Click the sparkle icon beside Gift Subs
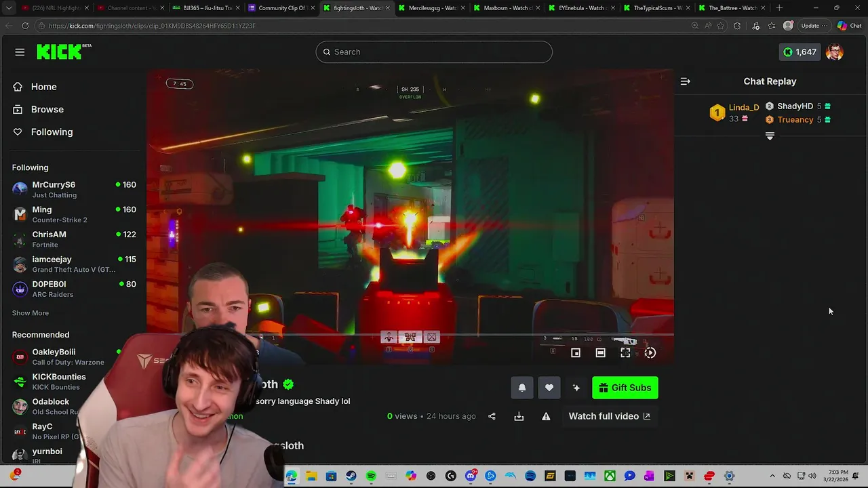This screenshot has width=868, height=488. point(576,388)
